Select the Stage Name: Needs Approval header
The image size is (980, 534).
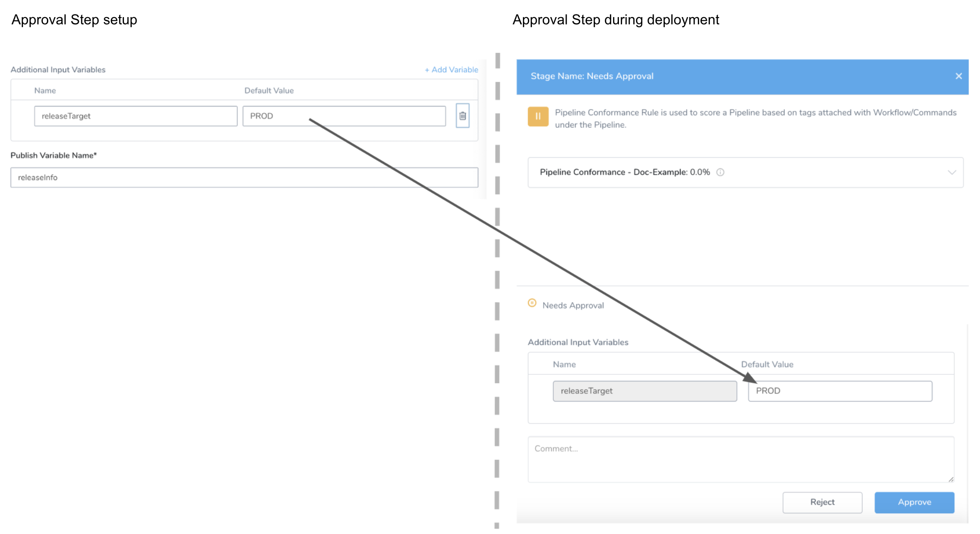pyautogui.click(x=592, y=76)
